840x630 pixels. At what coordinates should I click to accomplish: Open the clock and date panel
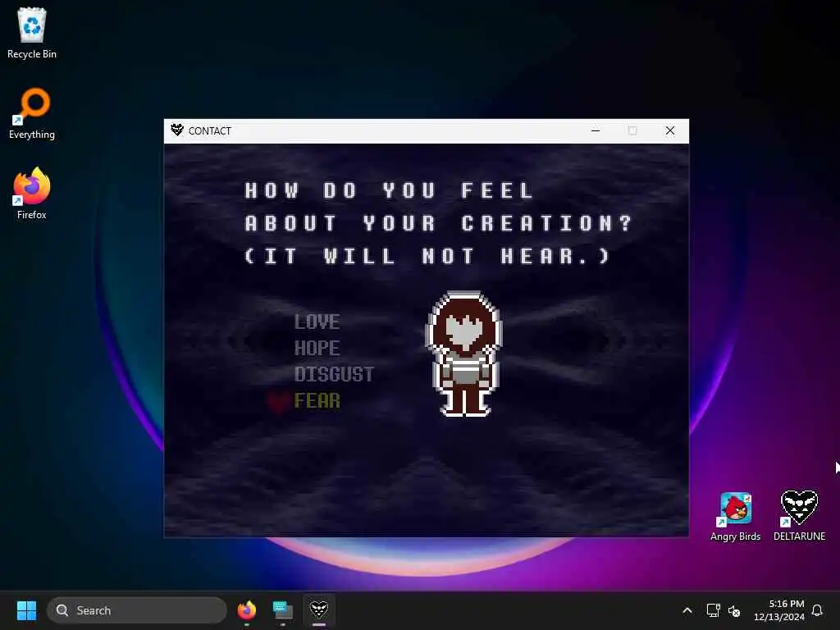point(779,610)
